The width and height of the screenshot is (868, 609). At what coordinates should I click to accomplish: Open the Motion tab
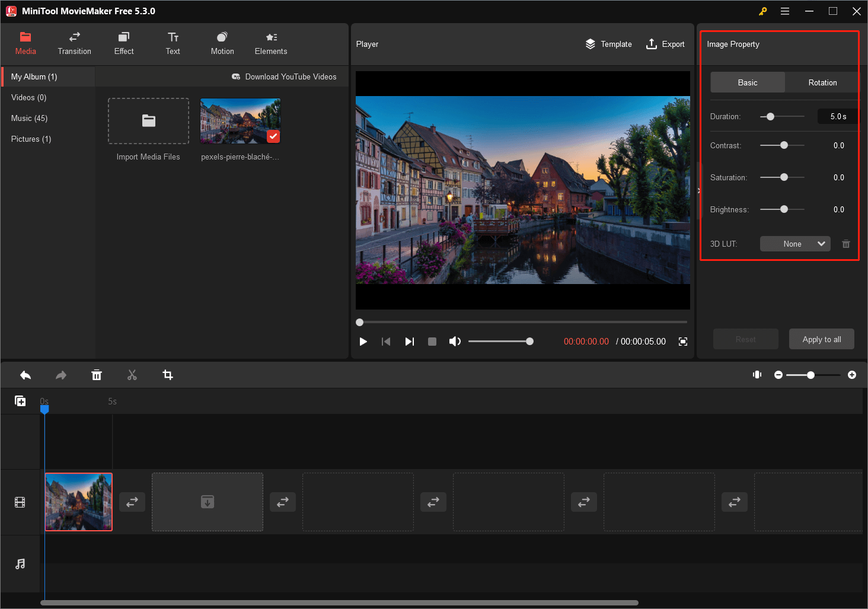222,44
